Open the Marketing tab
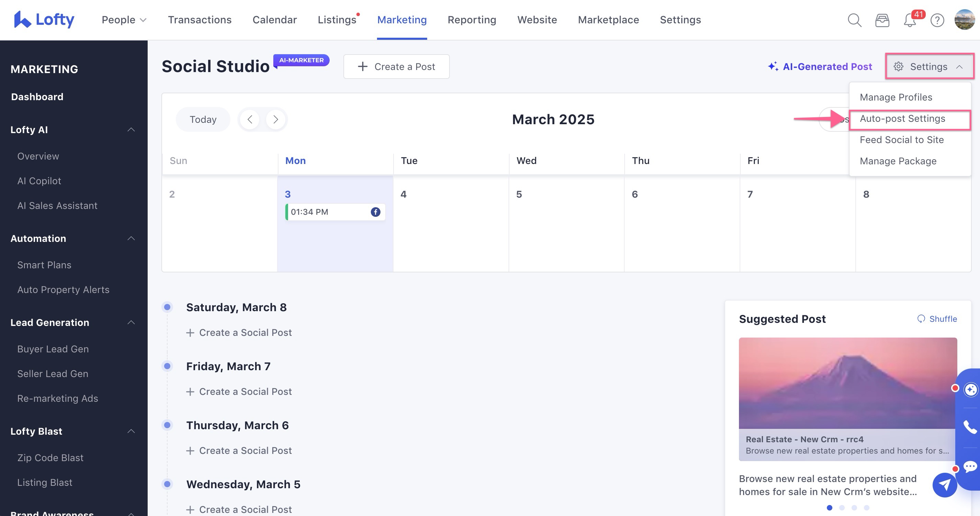 pyautogui.click(x=402, y=20)
